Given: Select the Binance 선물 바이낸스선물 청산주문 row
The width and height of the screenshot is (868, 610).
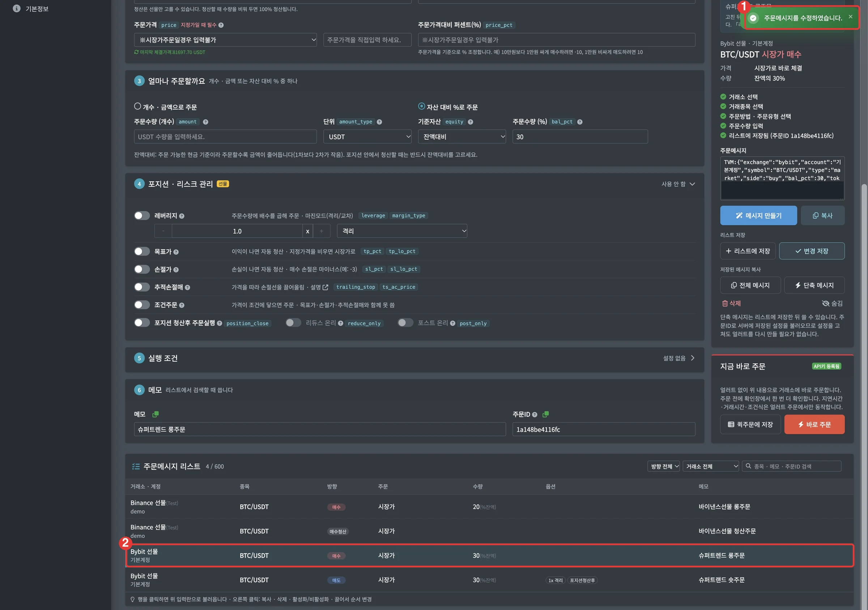Looking at the screenshot, I should [x=489, y=531].
